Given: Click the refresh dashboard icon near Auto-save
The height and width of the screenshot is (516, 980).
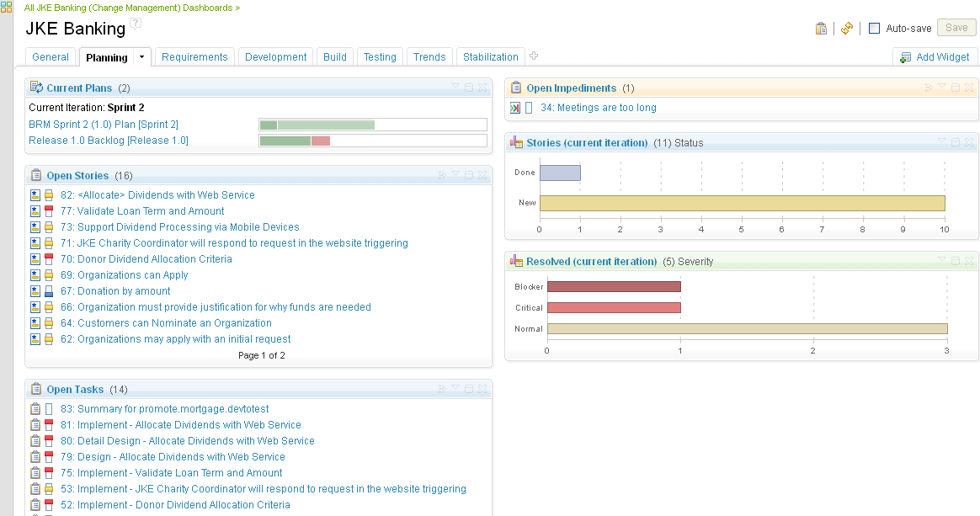Looking at the screenshot, I should (847, 28).
